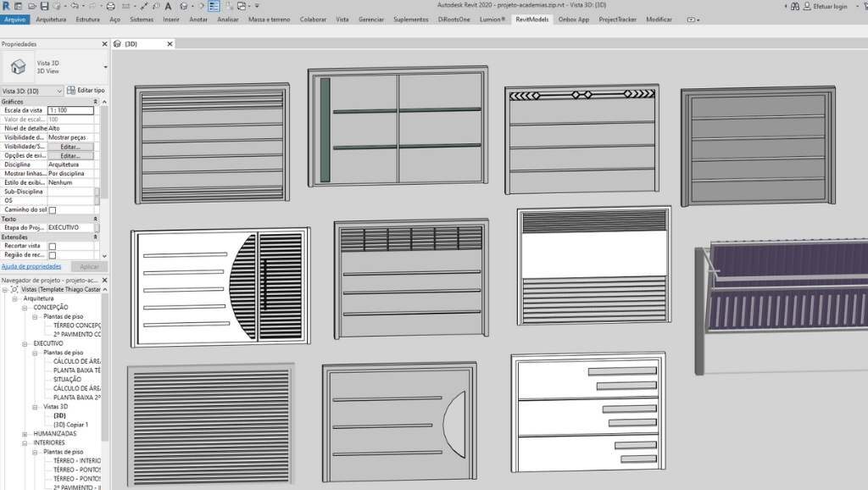Viewport: 868px width, 490px height.
Task: Check the Região de recorte checkbox
Action: (x=53, y=255)
